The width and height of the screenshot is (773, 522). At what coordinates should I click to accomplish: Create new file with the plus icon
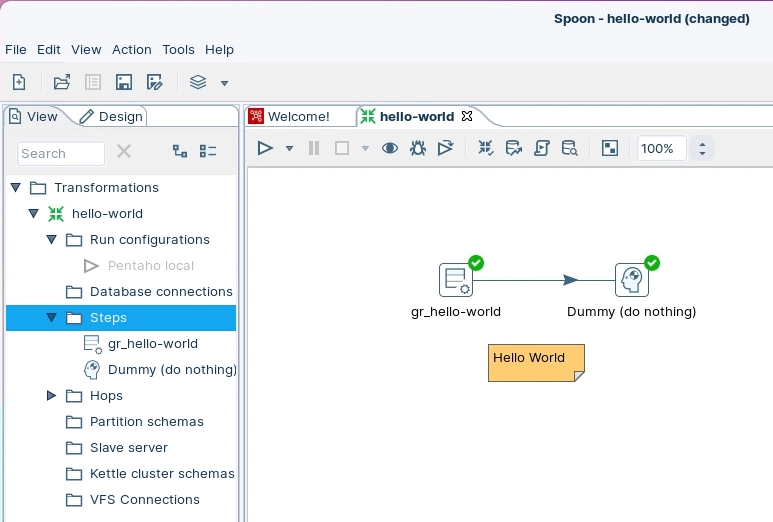click(x=19, y=82)
